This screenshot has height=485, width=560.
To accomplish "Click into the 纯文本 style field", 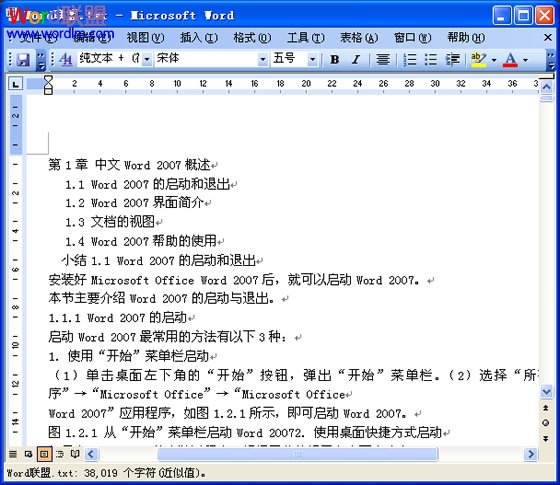I will pos(110,59).
